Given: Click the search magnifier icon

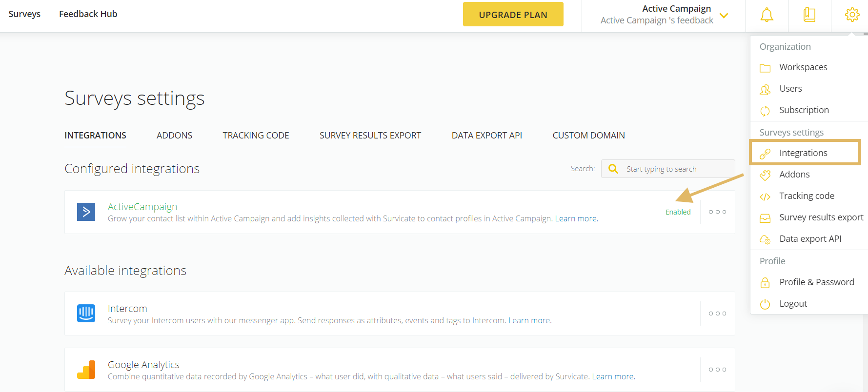Looking at the screenshot, I should click(x=613, y=169).
